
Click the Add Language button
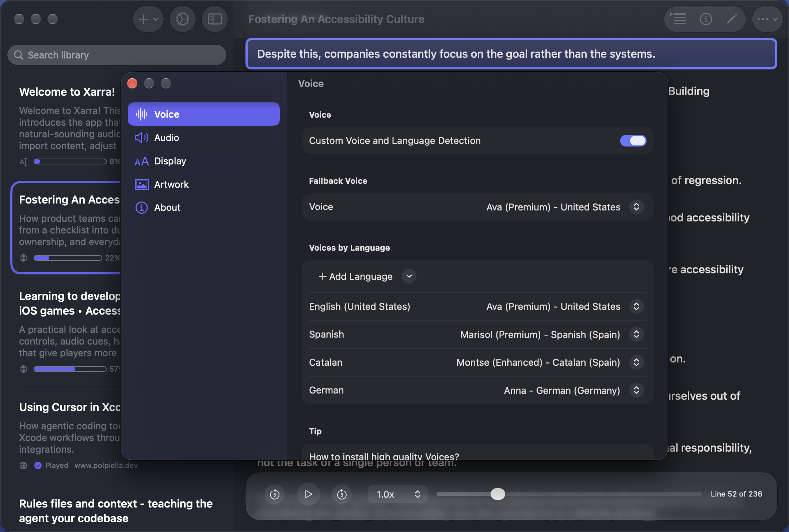tap(355, 277)
